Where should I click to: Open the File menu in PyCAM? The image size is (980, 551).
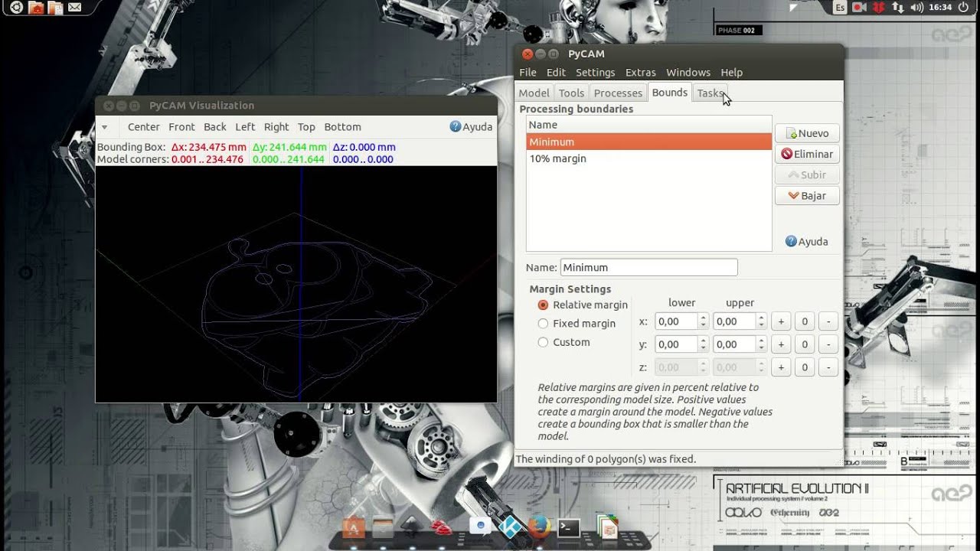[528, 72]
